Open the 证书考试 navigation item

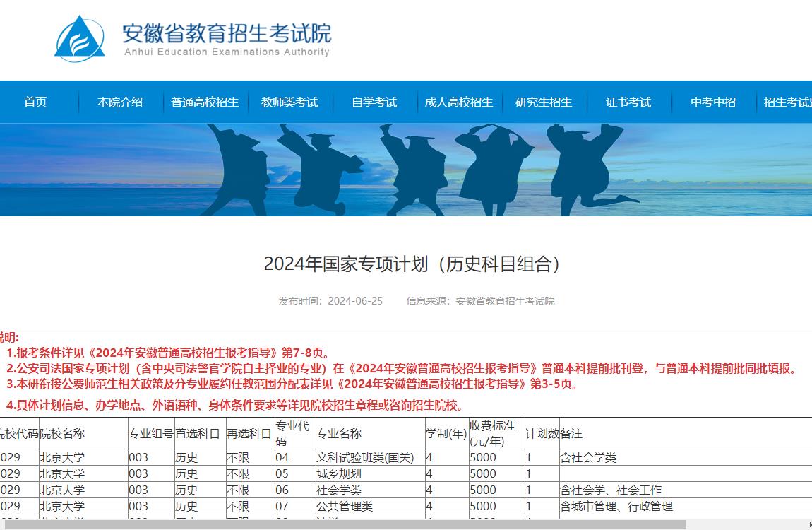click(x=628, y=102)
